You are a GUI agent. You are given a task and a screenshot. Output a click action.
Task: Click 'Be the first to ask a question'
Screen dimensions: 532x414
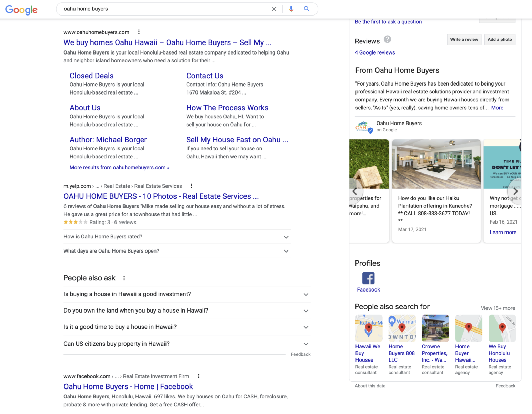[x=388, y=22]
